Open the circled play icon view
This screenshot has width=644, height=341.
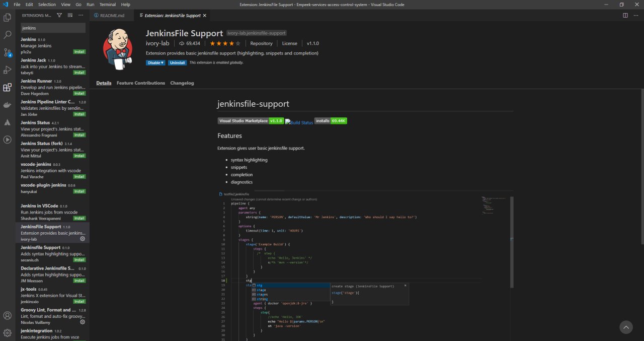pos(8,140)
